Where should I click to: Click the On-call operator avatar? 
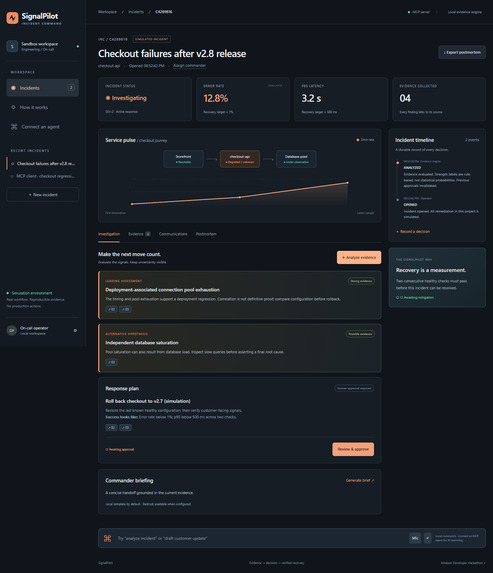[x=12, y=330]
